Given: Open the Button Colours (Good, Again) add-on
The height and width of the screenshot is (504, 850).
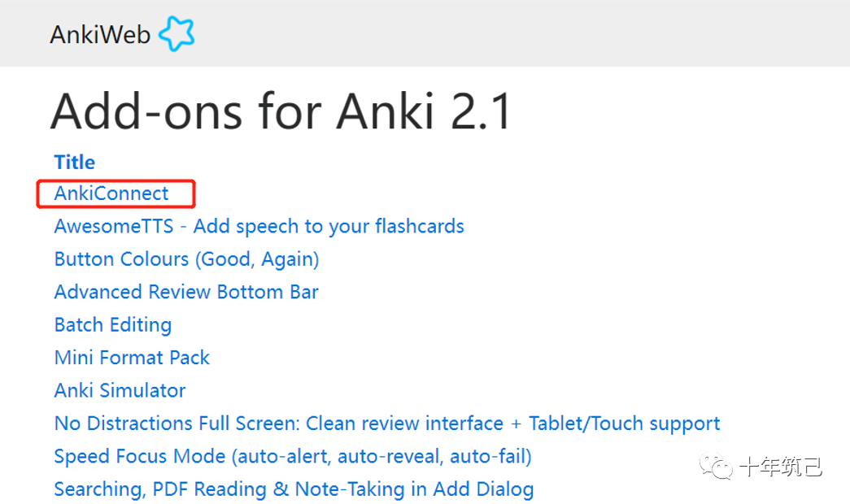Looking at the screenshot, I should (186, 259).
